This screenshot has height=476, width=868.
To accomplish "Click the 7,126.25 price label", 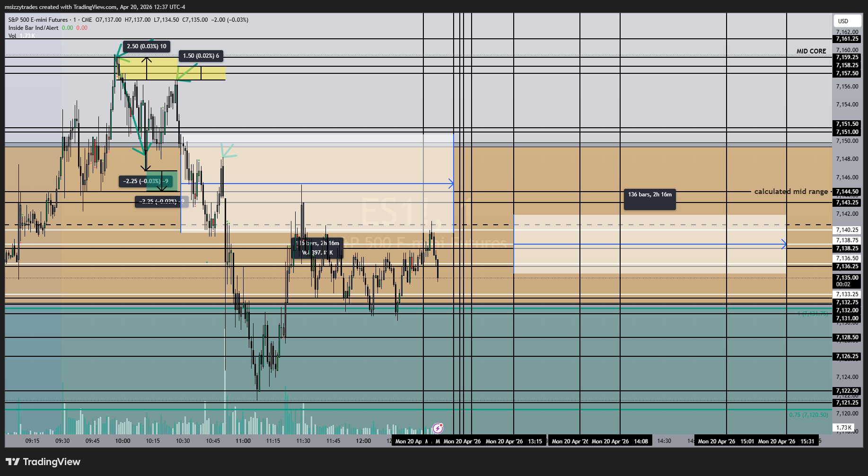I will pyautogui.click(x=847, y=356).
